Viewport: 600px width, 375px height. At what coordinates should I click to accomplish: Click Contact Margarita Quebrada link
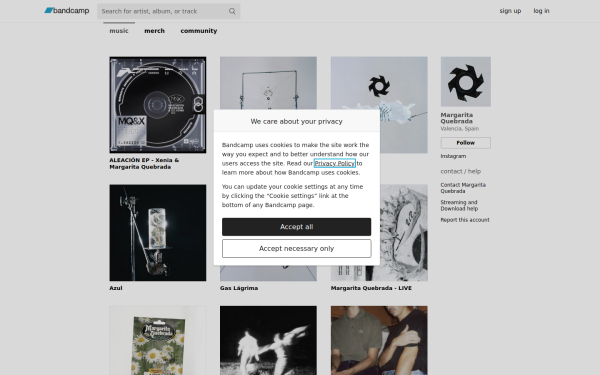pyautogui.click(x=463, y=188)
